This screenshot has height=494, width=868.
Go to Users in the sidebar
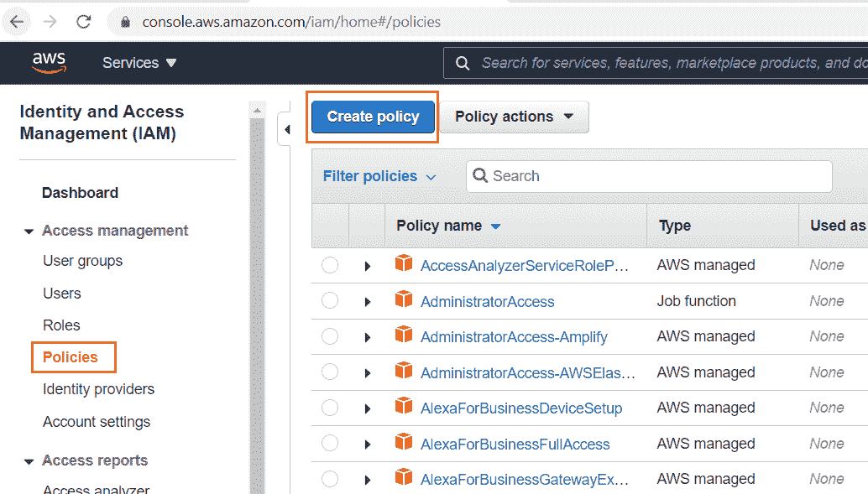62,294
